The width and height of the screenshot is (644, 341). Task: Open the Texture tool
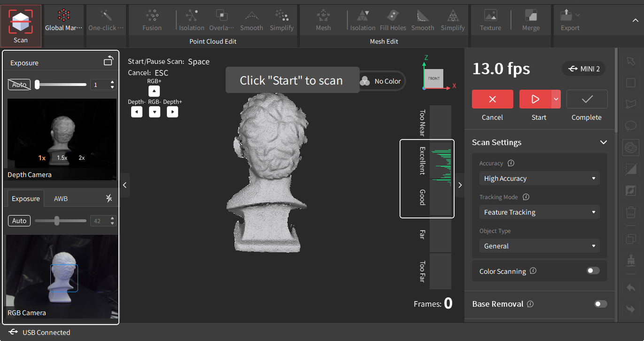point(490,19)
